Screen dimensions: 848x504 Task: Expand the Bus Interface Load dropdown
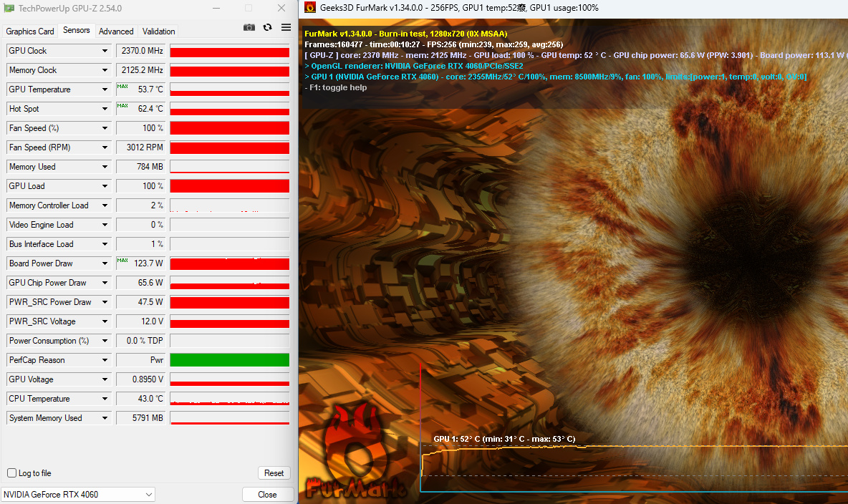click(105, 244)
